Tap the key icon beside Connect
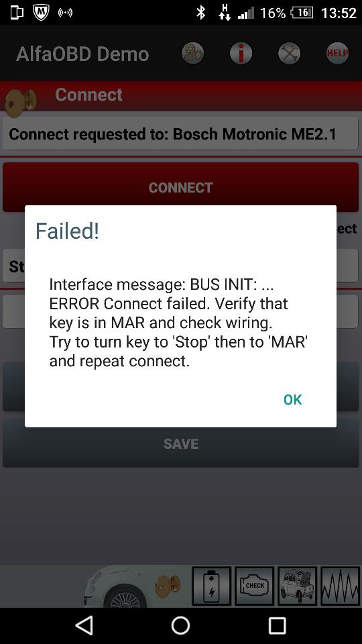 (x=21, y=102)
